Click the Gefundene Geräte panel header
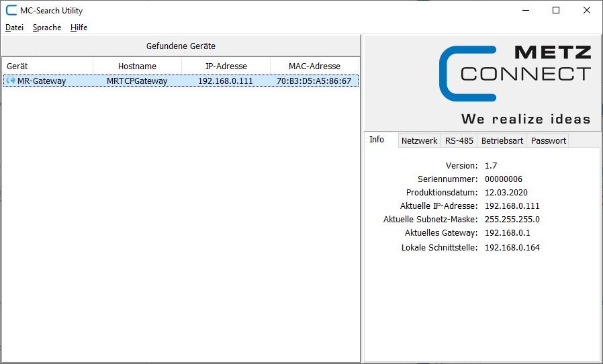Viewport: 603px width, 364px height. (181, 46)
